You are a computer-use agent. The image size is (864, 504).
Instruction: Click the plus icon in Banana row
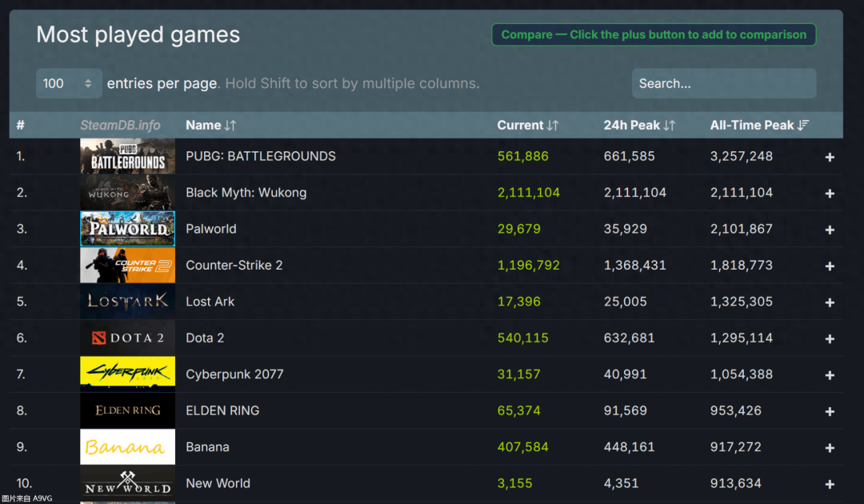[x=830, y=448]
